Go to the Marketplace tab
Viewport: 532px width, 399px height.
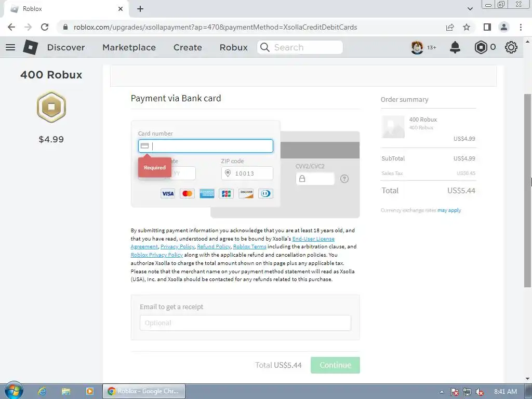[129, 47]
